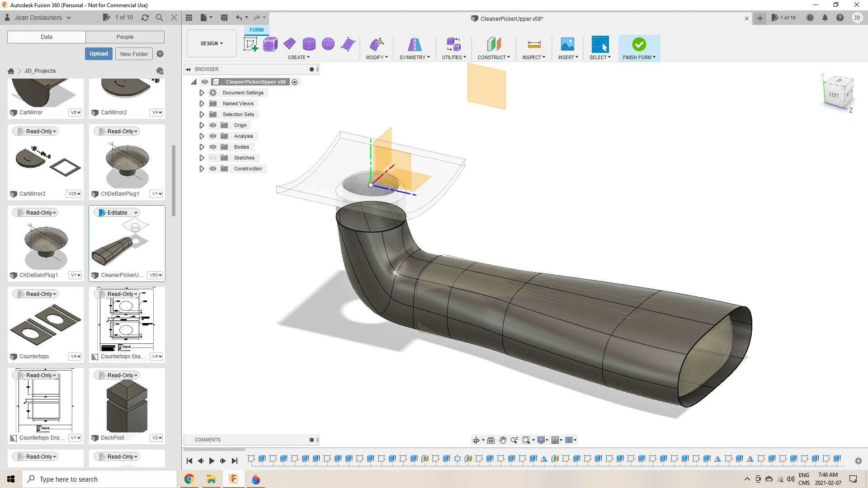Show the Sketches folder via eye icon
The height and width of the screenshot is (488, 868).
213,158
